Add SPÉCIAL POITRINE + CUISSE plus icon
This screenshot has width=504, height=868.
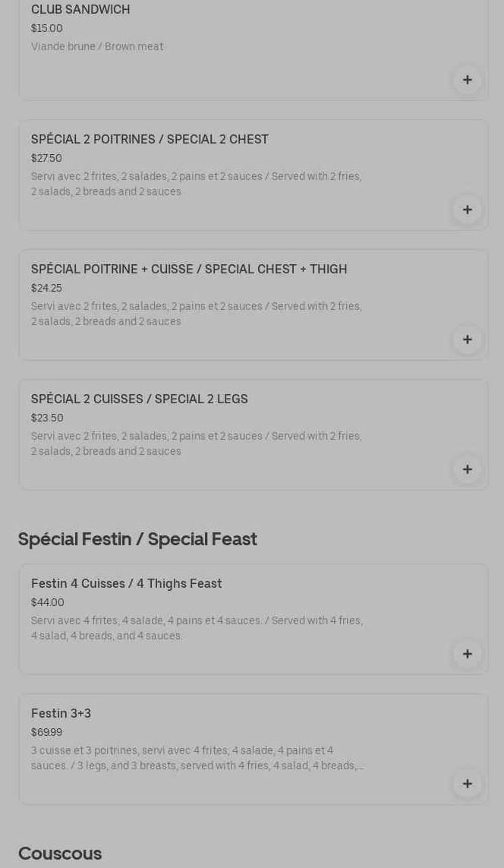(x=467, y=339)
